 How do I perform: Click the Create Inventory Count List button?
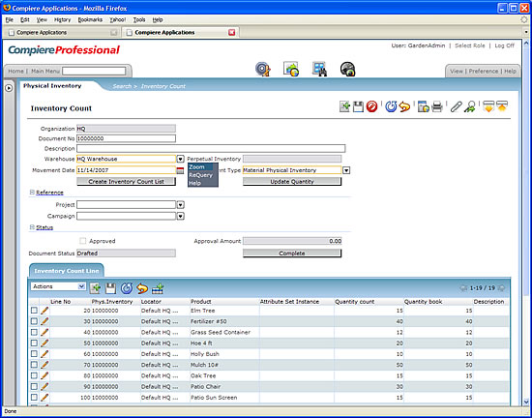[x=126, y=182]
